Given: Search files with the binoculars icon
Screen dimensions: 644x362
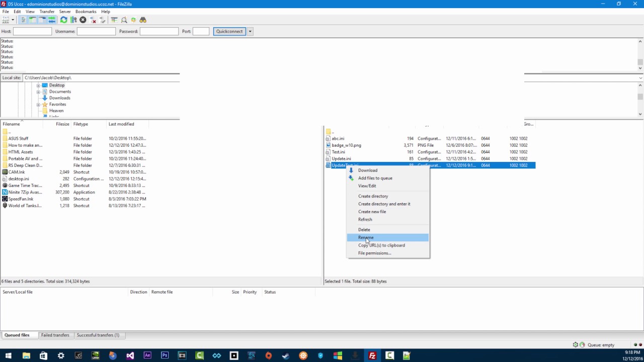Looking at the screenshot, I should (x=143, y=20).
